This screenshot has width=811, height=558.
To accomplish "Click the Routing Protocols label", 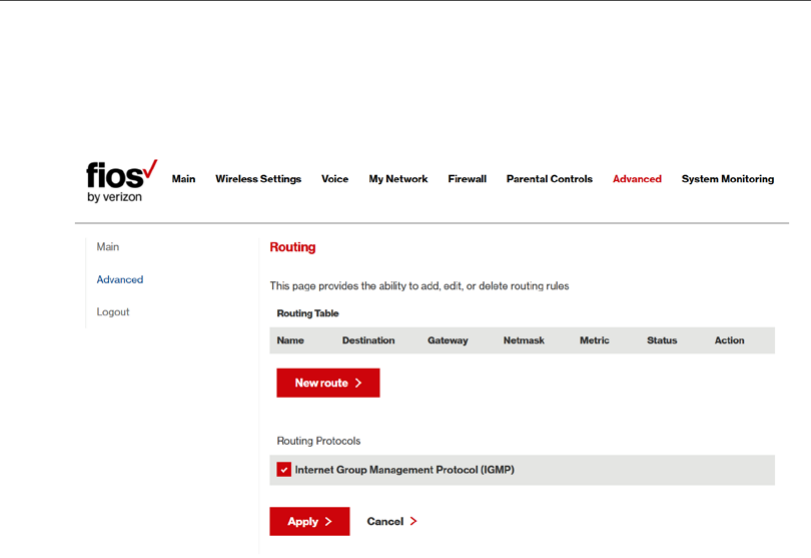I will tap(319, 441).
